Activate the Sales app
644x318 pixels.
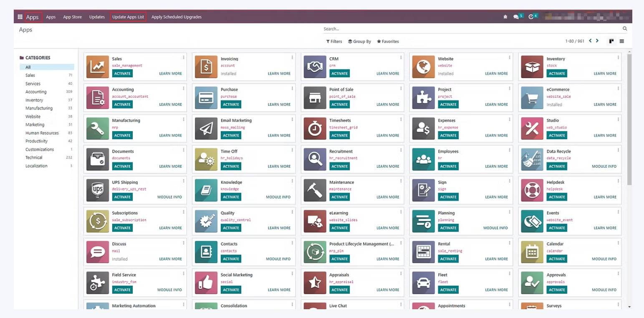(122, 74)
